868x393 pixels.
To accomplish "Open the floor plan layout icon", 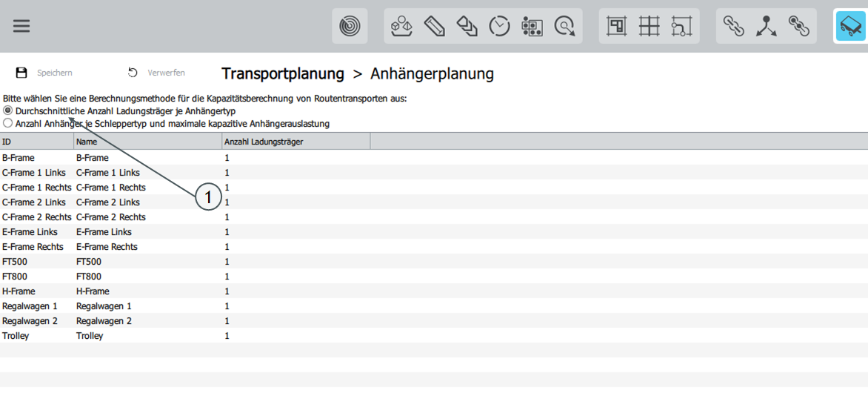I will click(x=616, y=26).
